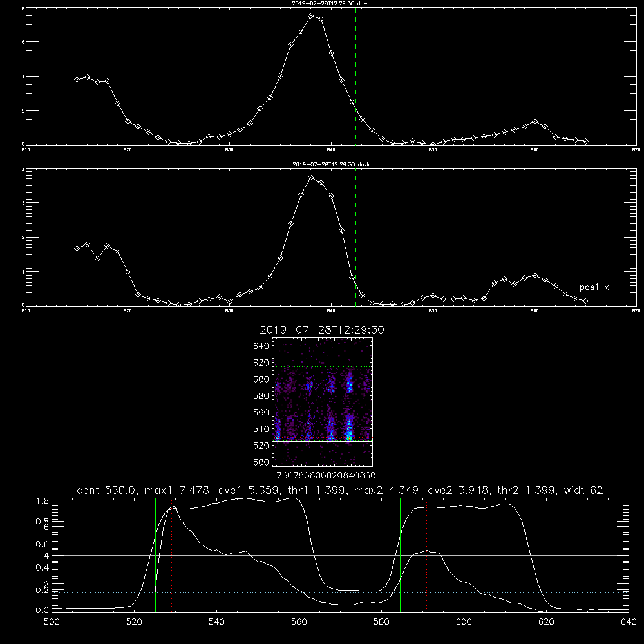Click the red dotted line near 591 in bottom plot
This screenshot has height=644, width=644.
click(x=427, y=555)
